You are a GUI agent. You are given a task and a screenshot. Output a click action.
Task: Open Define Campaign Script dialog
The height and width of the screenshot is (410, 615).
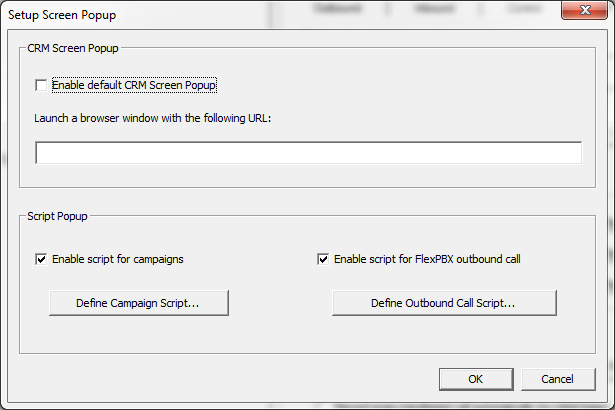[x=139, y=303]
